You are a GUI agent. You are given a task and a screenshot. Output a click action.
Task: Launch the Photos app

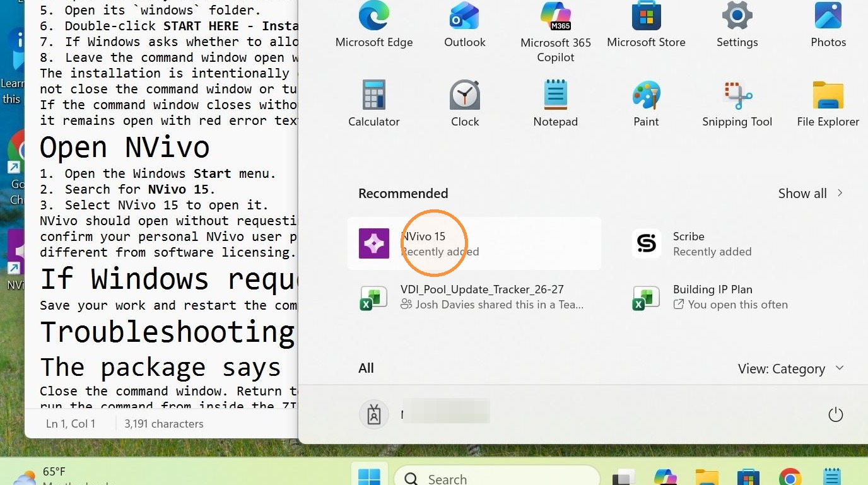coord(828,25)
